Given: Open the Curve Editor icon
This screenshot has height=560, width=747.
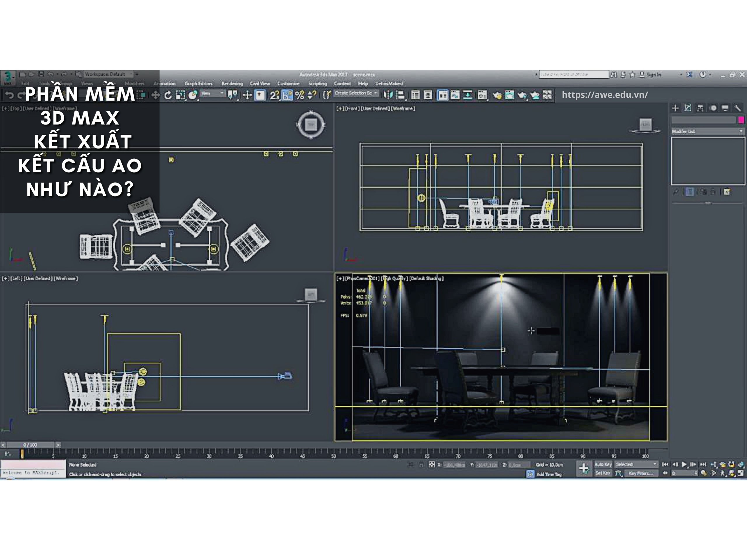Looking at the screenshot, I should [455, 95].
